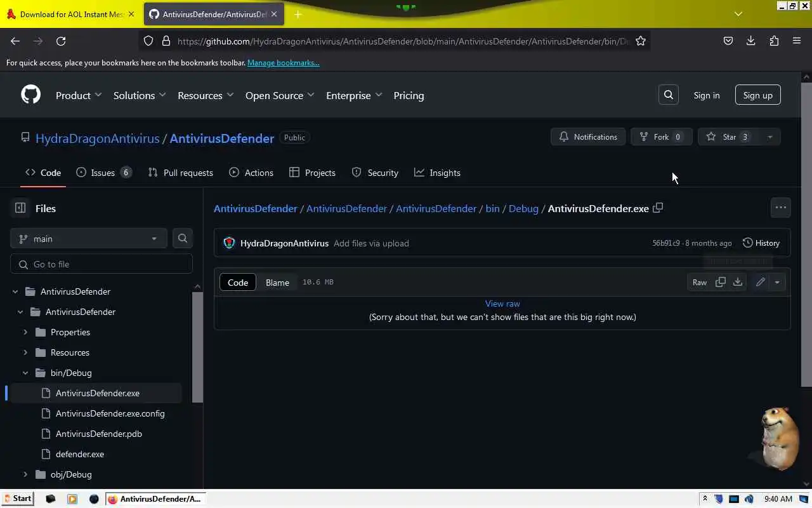The height and width of the screenshot is (508, 812).
Task: Open the three-dots more file actions menu
Action: (780, 208)
